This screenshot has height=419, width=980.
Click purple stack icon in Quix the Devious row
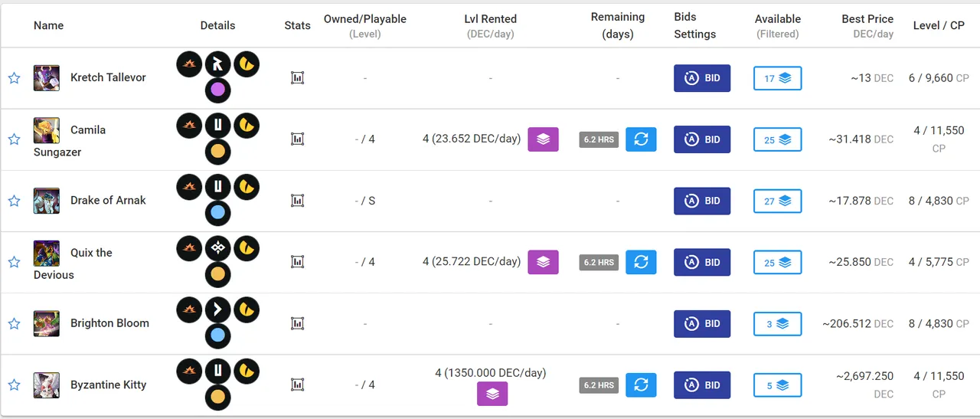(x=544, y=262)
